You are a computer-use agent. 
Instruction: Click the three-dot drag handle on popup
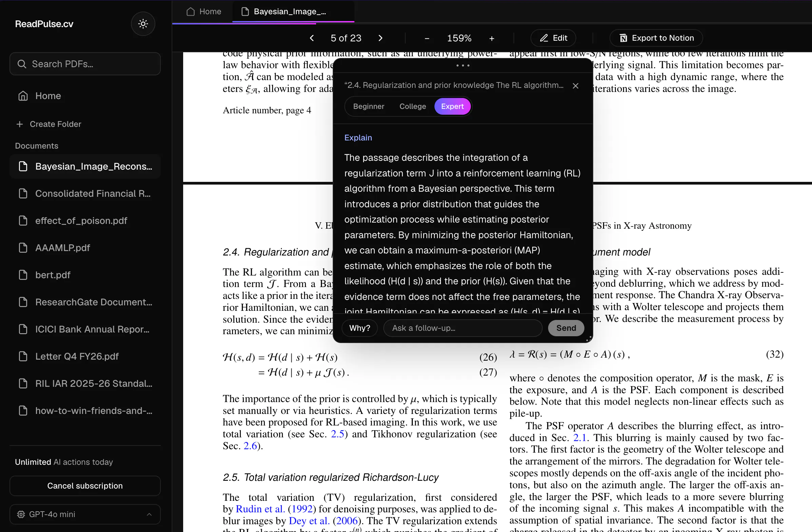pyautogui.click(x=463, y=65)
